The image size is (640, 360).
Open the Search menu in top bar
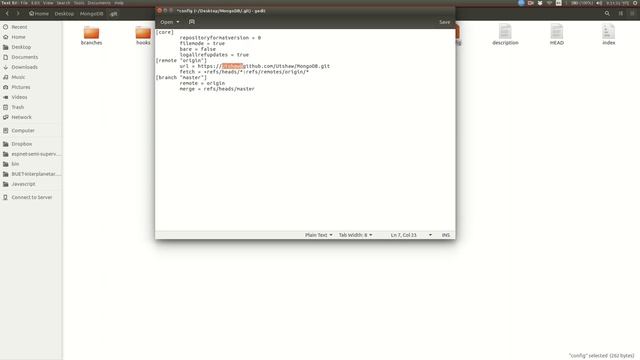pyautogui.click(x=63, y=3)
